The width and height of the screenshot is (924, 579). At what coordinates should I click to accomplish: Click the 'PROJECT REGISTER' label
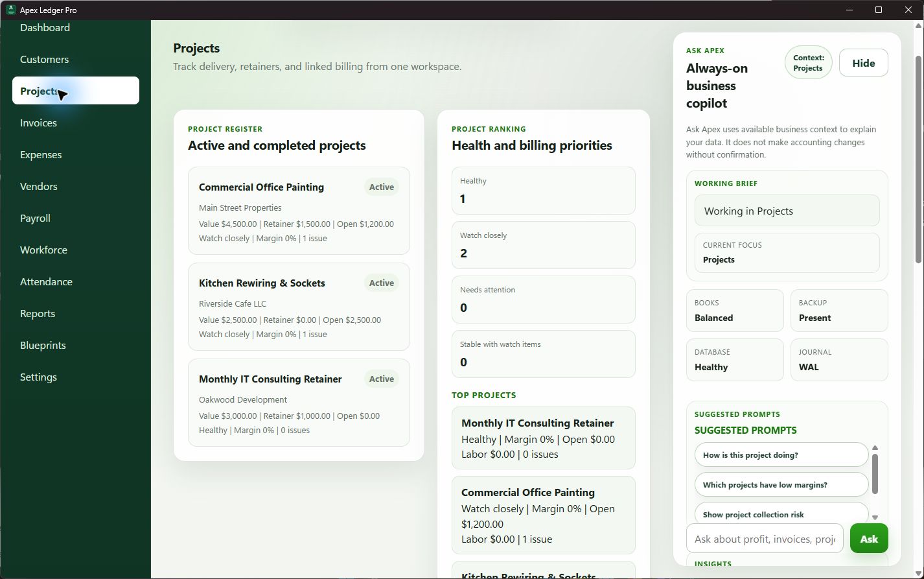(x=225, y=129)
